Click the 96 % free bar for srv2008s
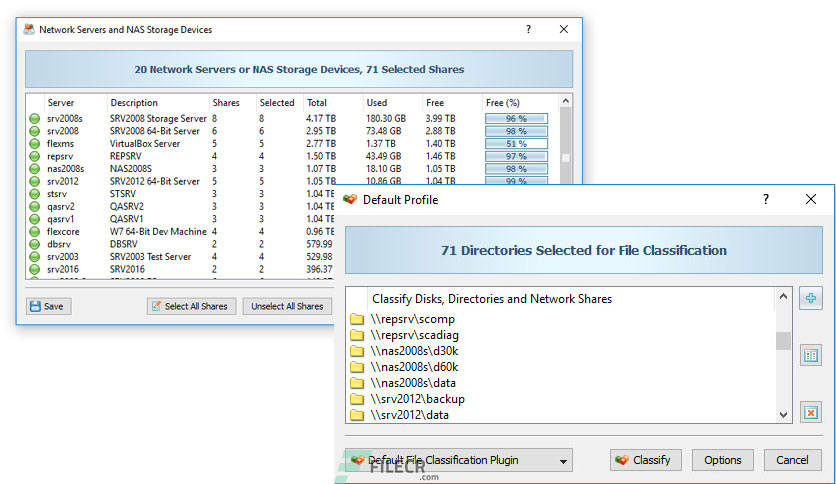The image size is (836, 484). (x=516, y=118)
